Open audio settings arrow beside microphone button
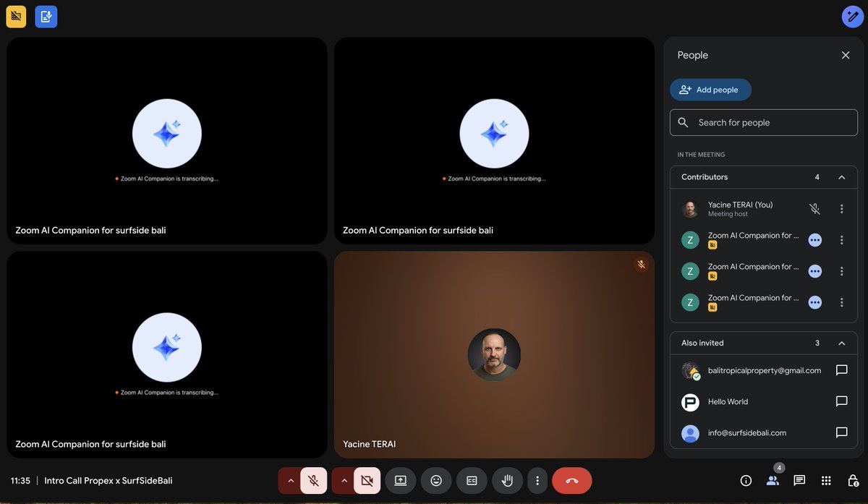Viewport: 868px width, 504px height. 291,481
